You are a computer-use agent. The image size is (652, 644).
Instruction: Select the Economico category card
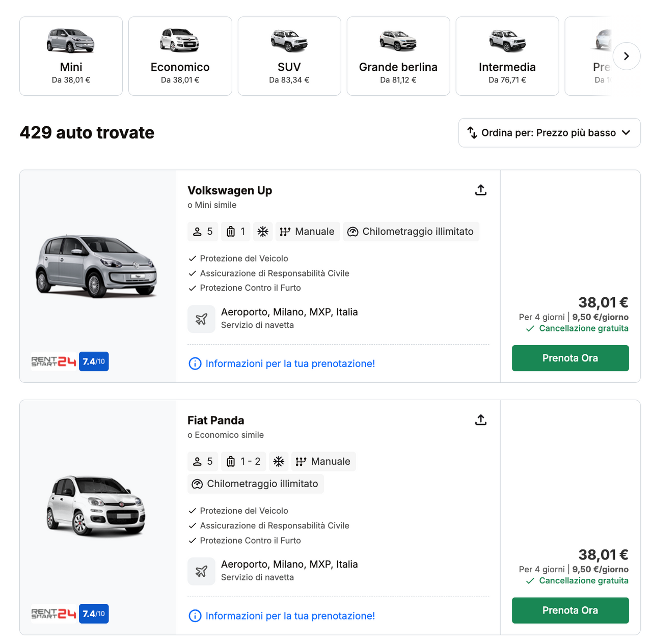(x=180, y=56)
